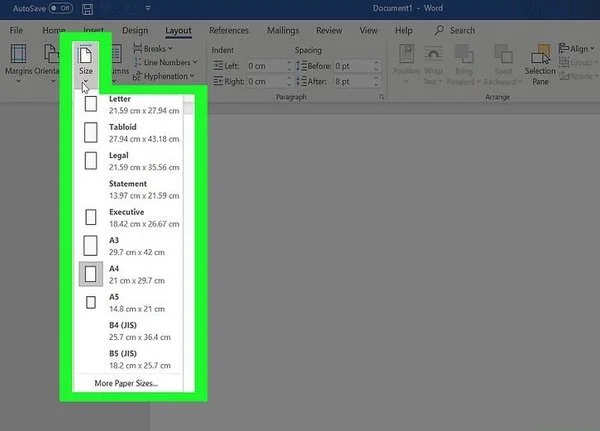600x431 pixels.
Task: Pick the A4 paper size thumbnail
Action: (91, 274)
